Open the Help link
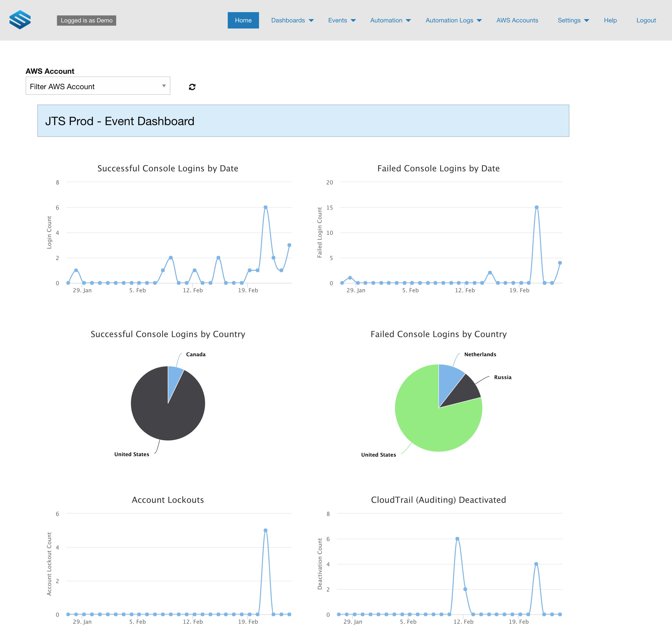Image resolution: width=672 pixels, height=641 pixels. pos(610,21)
